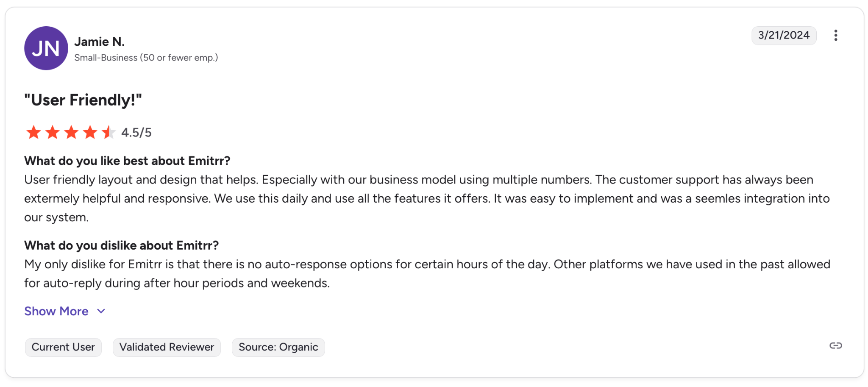Click the "User Friendly!" review title
The image size is (868, 387).
(83, 100)
